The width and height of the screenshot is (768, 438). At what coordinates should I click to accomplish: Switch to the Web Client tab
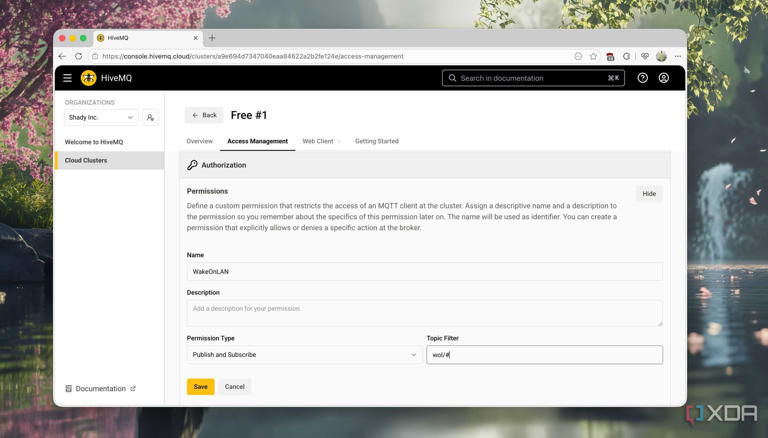click(317, 141)
